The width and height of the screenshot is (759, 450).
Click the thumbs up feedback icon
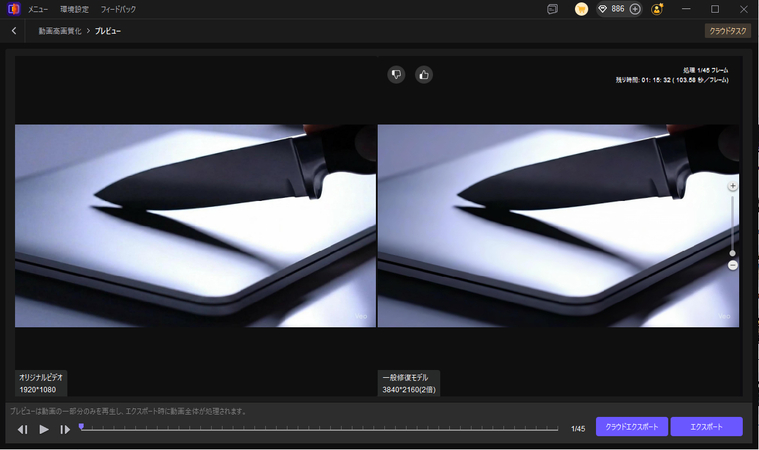(424, 74)
